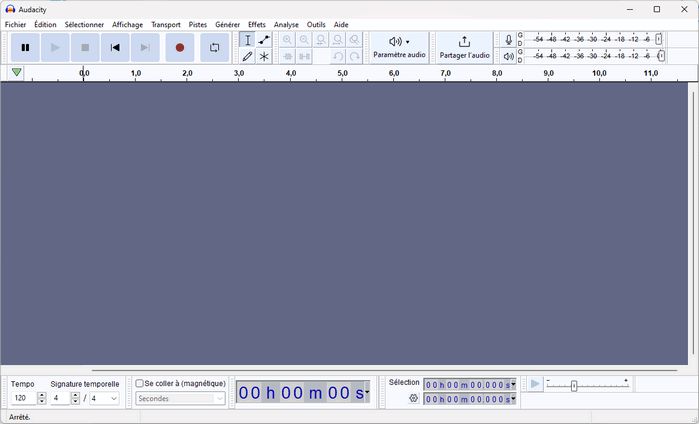Click the horizontal scrollbar below the track area
Image resolution: width=699 pixels, height=424 pixels.
coord(384,370)
